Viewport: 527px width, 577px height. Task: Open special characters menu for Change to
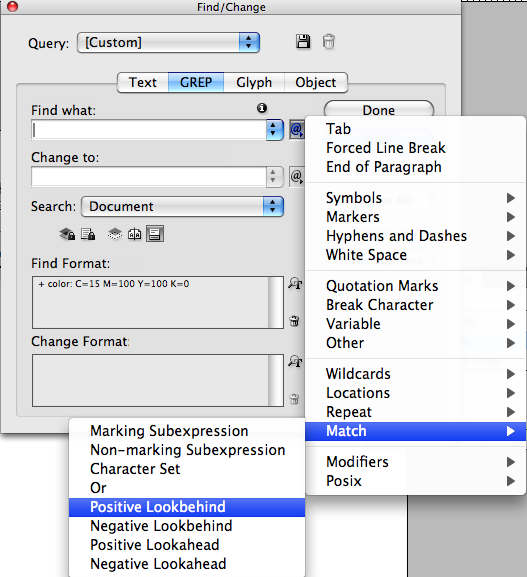[x=297, y=177]
